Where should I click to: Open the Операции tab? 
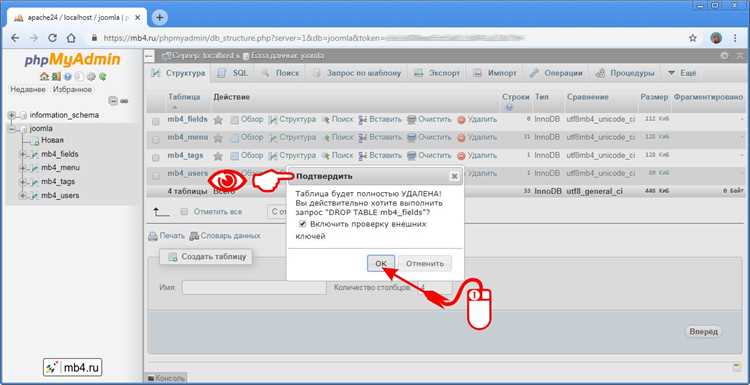[556, 73]
